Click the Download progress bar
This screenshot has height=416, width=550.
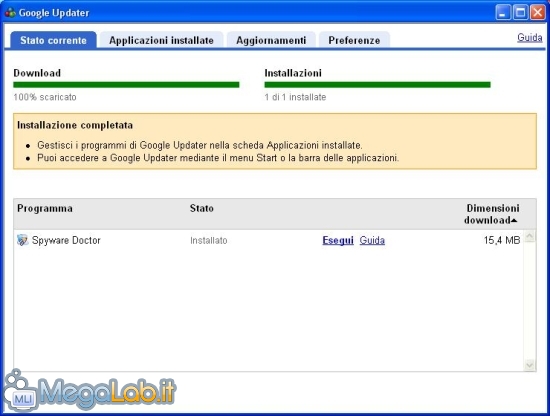coord(126,85)
